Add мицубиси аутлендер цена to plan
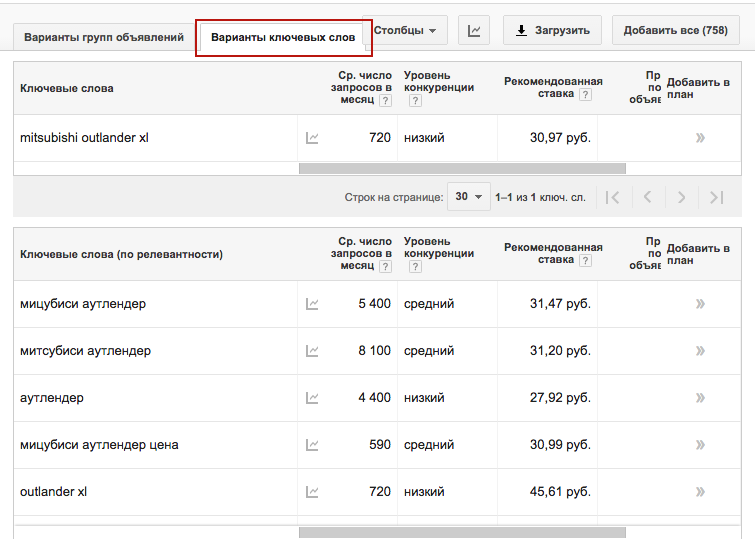755x539 pixels. click(700, 445)
